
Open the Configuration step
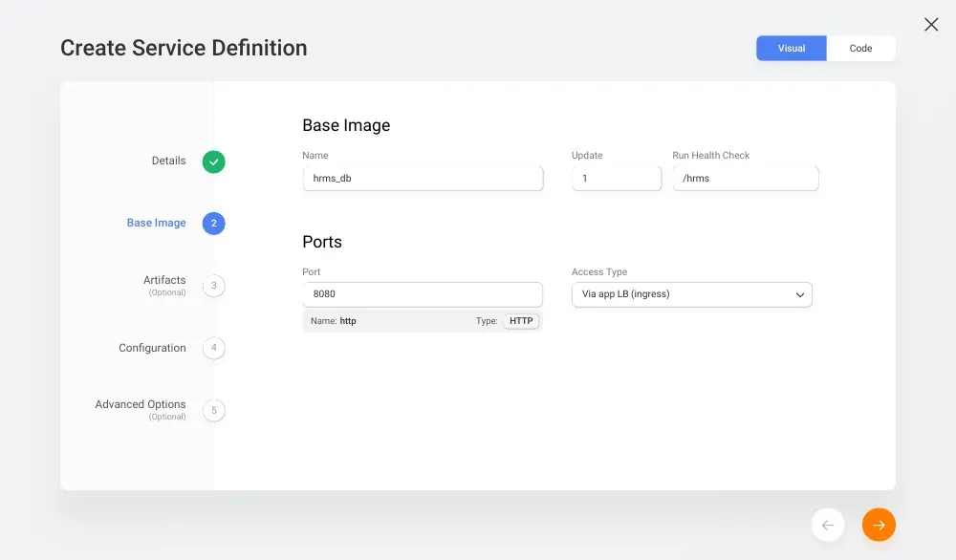pyautogui.click(x=152, y=348)
